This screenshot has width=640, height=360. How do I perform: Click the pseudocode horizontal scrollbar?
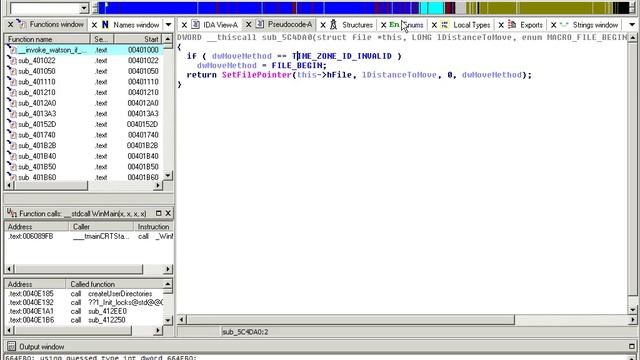(x=351, y=320)
